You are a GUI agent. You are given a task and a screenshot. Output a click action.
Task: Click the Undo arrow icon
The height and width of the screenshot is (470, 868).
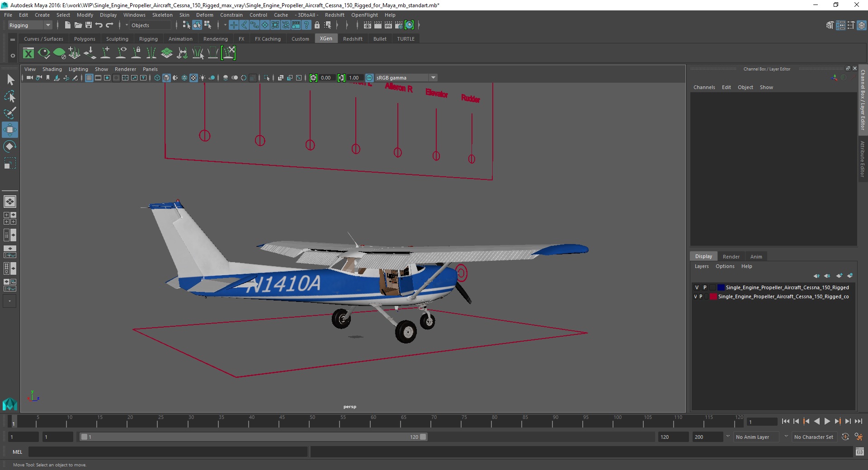point(99,25)
